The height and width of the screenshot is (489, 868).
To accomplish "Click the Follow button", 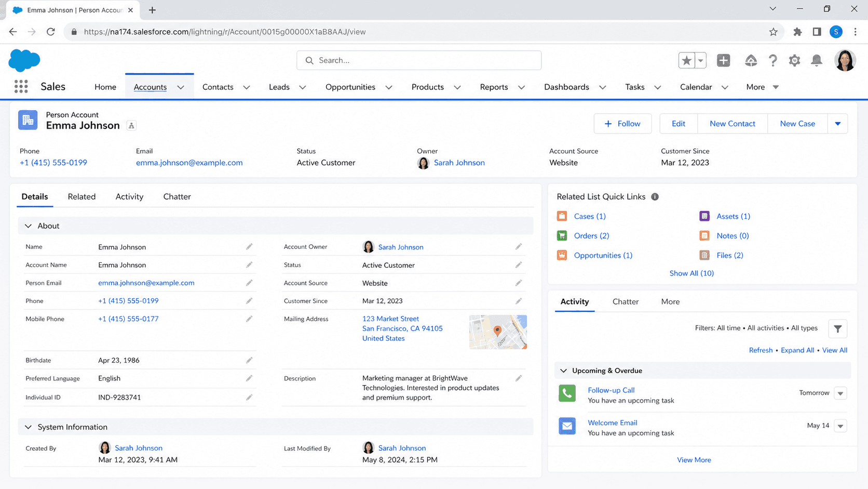I will (x=622, y=124).
